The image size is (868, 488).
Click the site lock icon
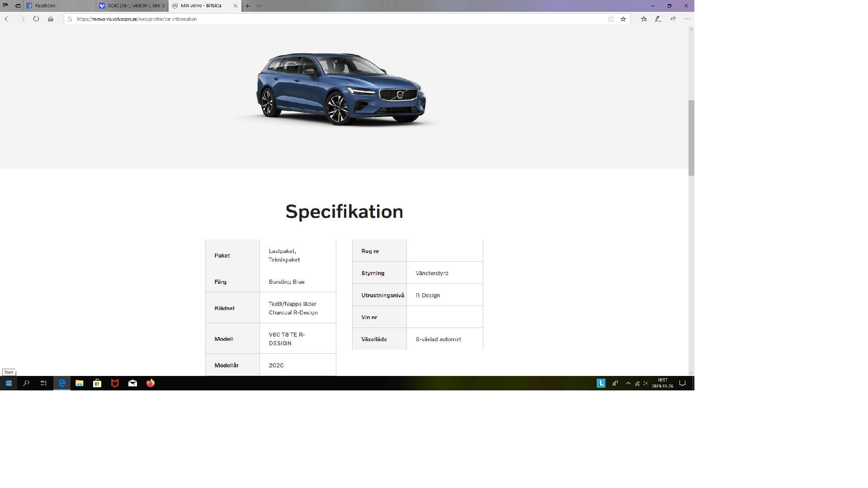pyautogui.click(x=70, y=19)
